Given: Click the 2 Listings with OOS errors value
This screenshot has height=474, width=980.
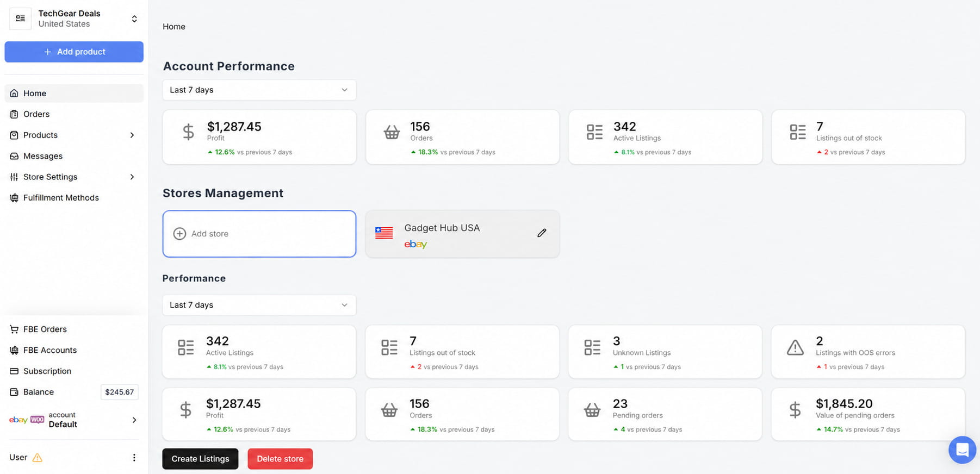Looking at the screenshot, I should (x=820, y=341).
